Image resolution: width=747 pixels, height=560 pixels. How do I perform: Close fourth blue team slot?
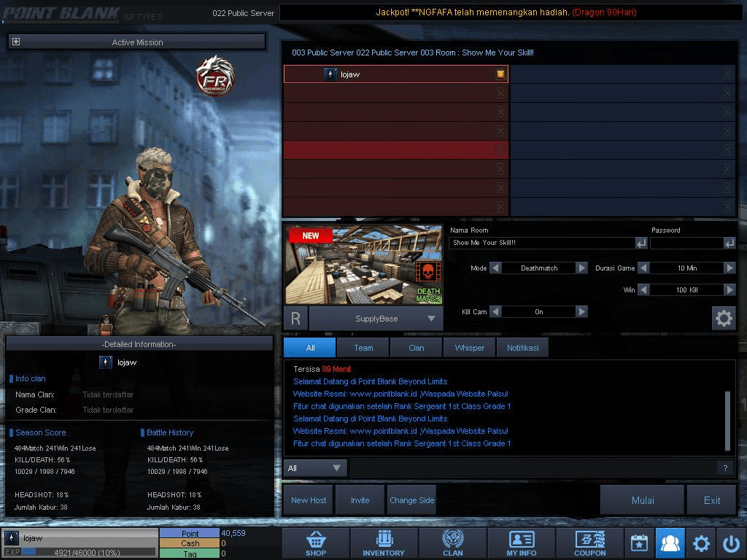pos(727,131)
